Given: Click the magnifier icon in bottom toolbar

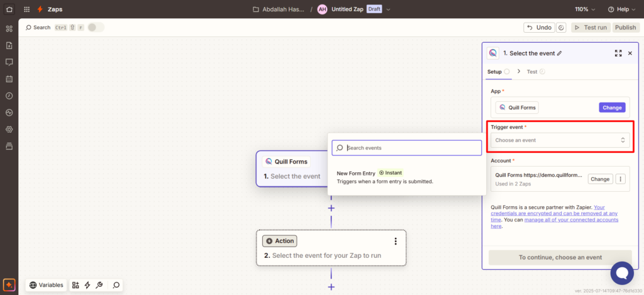Looking at the screenshot, I should click(x=116, y=285).
